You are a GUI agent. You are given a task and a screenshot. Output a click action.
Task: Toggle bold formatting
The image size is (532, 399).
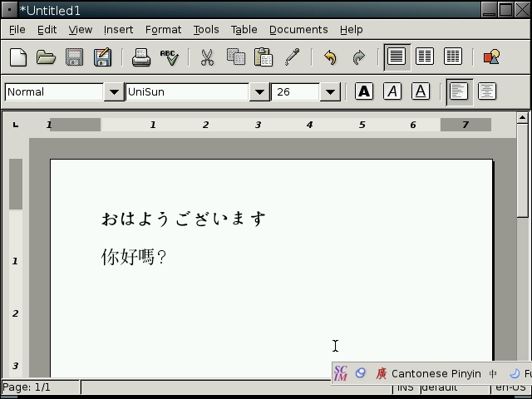click(364, 91)
